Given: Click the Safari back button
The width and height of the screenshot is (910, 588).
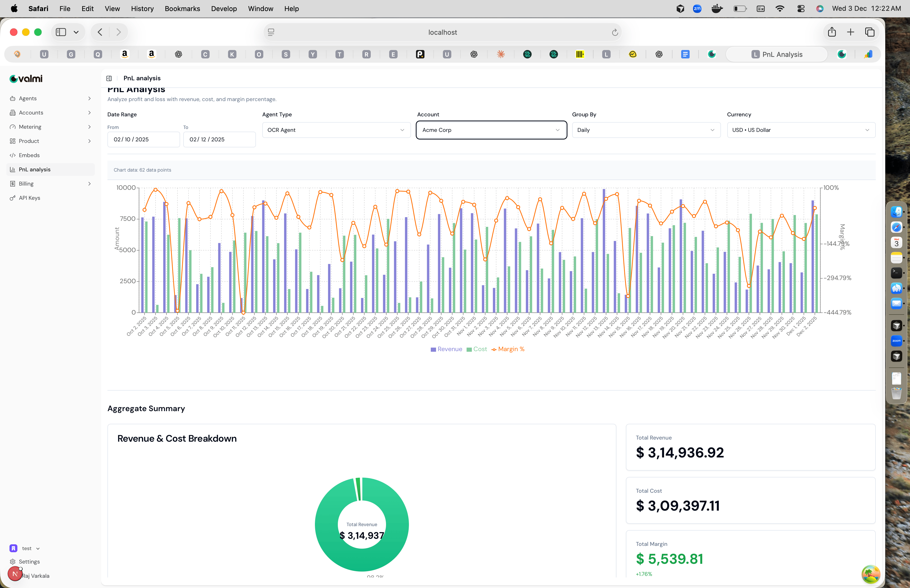Looking at the screenshot, I should click(100, 32).
